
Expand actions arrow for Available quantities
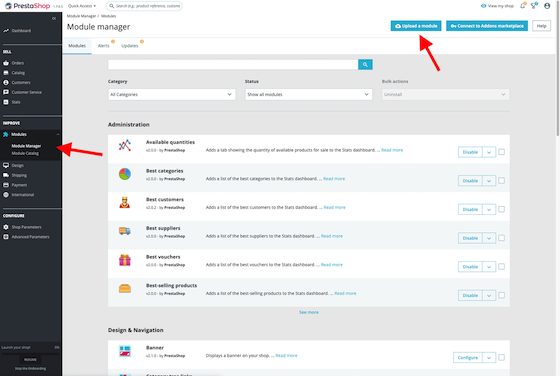click(x=489, y=152)
